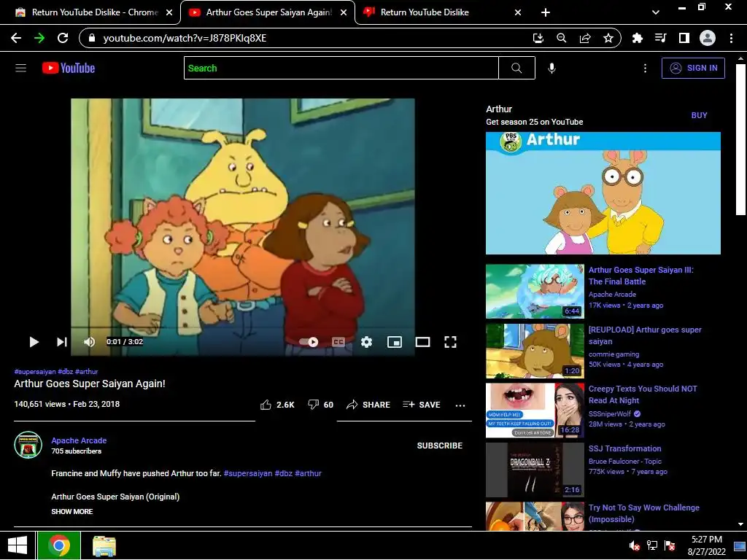This screenshot has width=747, height=560.
Task: Buy Arthur season 25
Action: click(x=699, y=115)
